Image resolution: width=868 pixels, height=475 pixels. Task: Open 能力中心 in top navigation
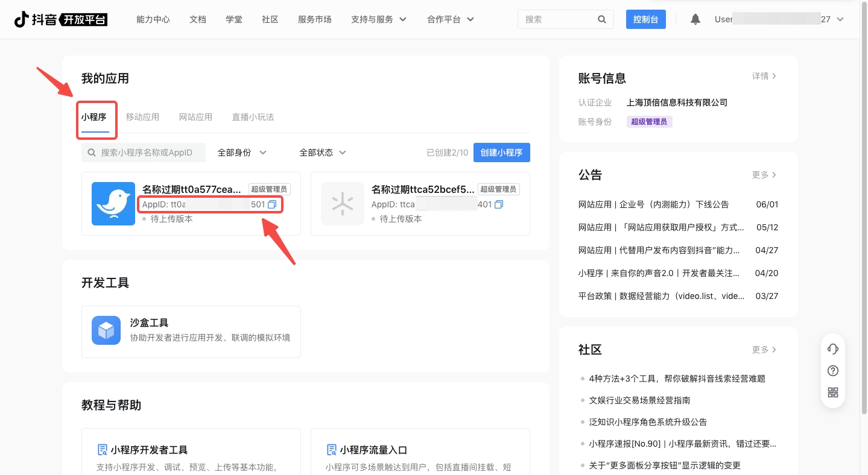(153, 19)
